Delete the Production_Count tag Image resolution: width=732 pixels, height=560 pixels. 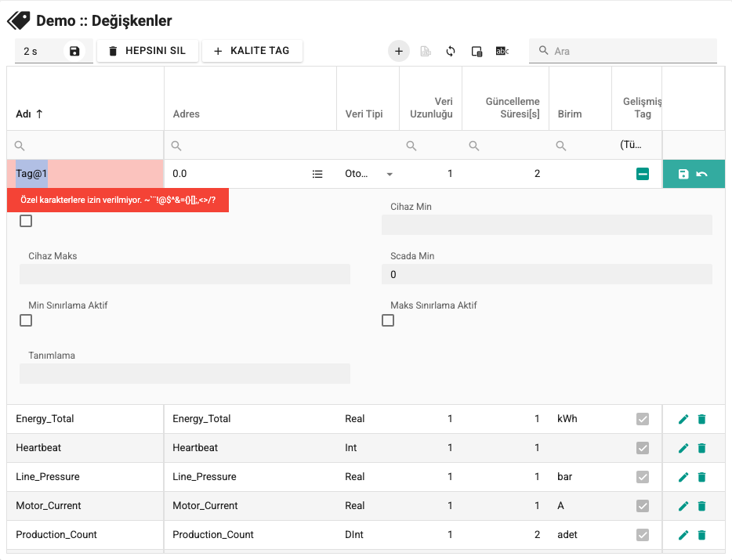pos(701,535)
